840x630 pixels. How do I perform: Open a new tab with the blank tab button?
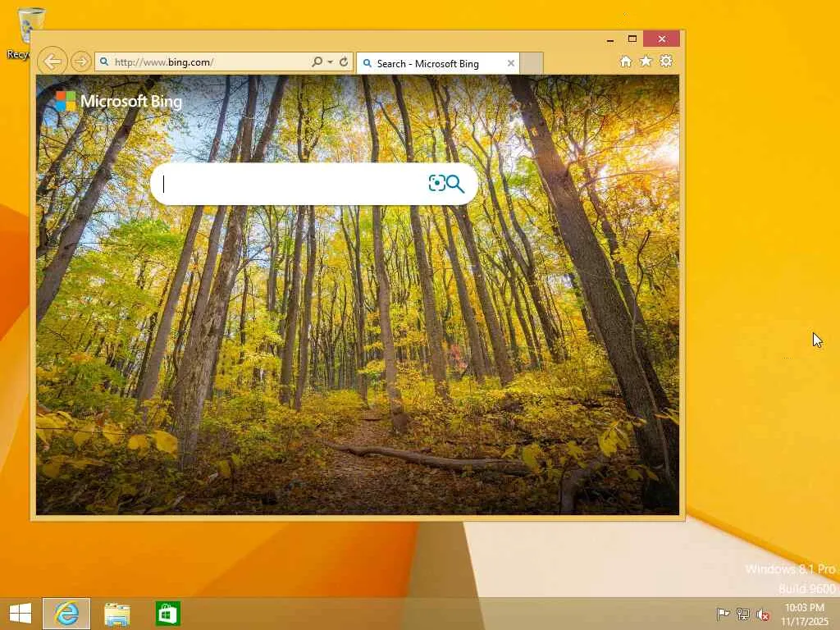tap(532, 64)
